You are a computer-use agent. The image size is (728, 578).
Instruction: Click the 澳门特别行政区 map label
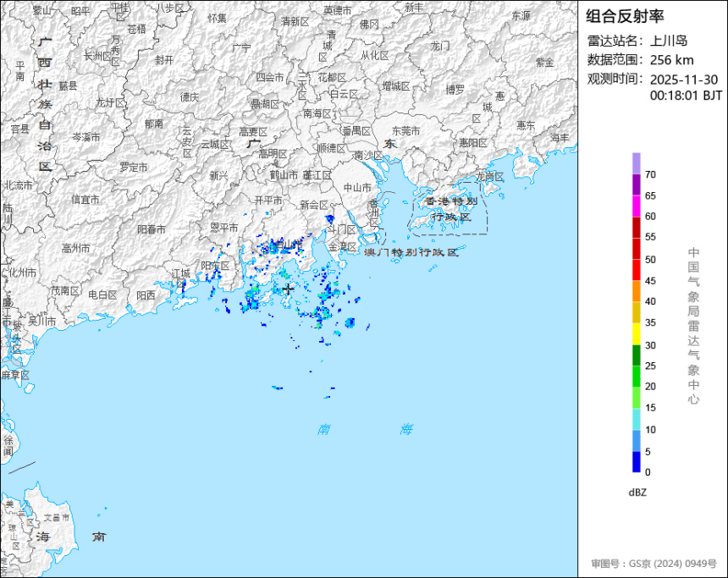(x=411, y=252)
